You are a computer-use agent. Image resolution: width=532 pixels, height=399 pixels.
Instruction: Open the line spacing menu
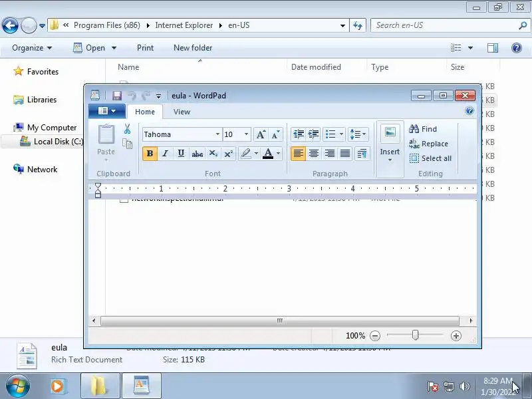click(x=358, y=134)
